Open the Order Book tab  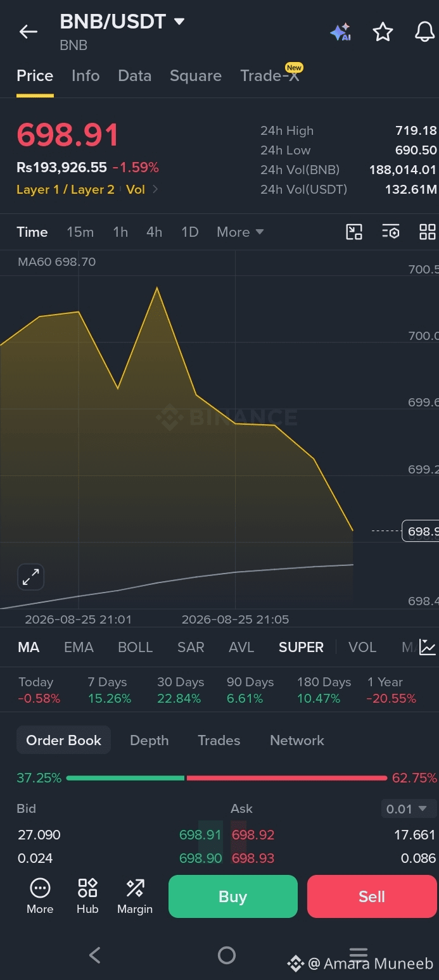(x=63, y=740)
